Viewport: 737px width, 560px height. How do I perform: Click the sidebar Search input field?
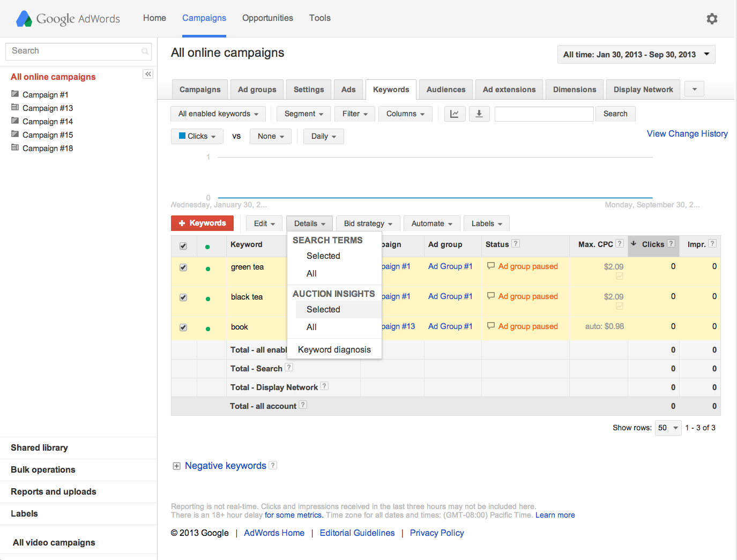point(78,51)
